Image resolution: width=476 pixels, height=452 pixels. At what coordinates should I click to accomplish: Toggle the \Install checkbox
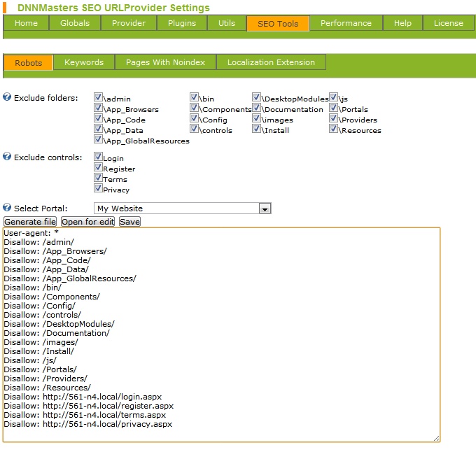(256, 129)
